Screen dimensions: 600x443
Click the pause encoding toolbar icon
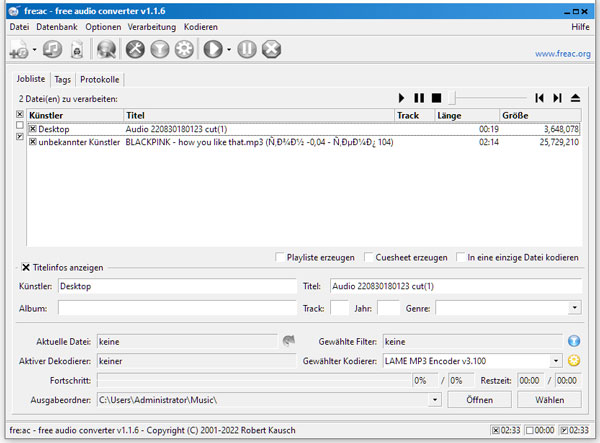tap(248, 49)
